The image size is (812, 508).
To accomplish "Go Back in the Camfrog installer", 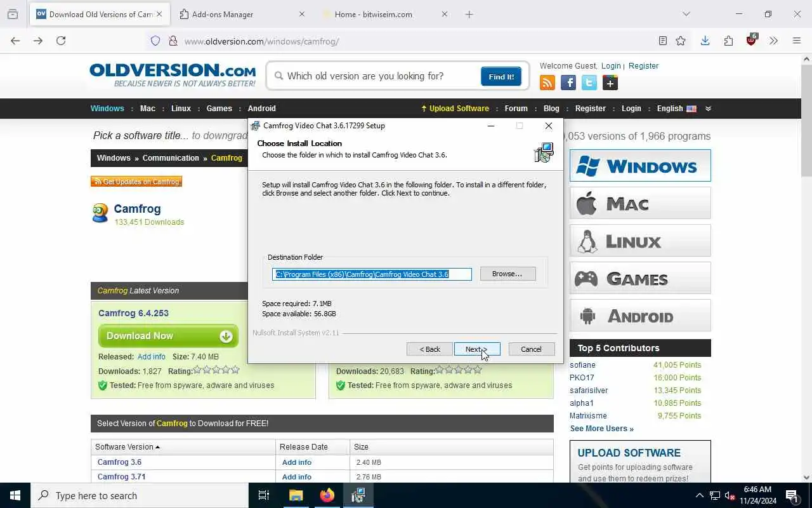I will point(429,349).
